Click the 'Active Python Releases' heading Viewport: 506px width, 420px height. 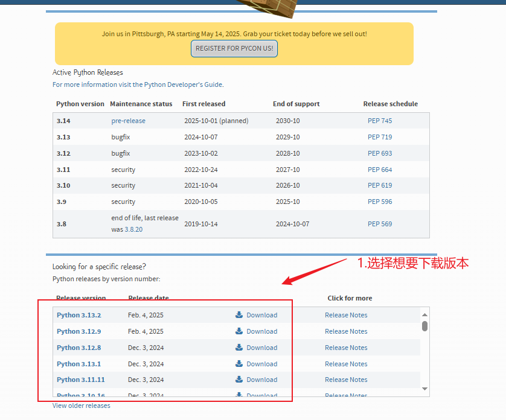(x=88, y=72)
